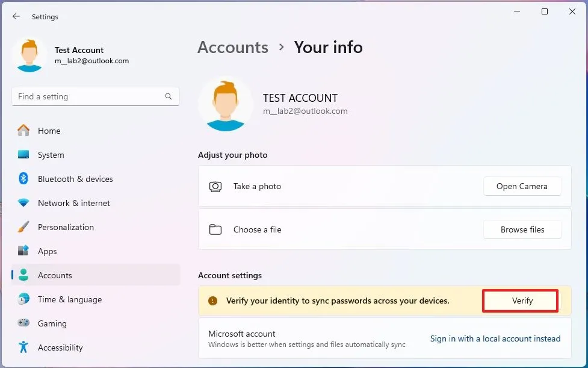Open Network & internet settings icon

24,203
